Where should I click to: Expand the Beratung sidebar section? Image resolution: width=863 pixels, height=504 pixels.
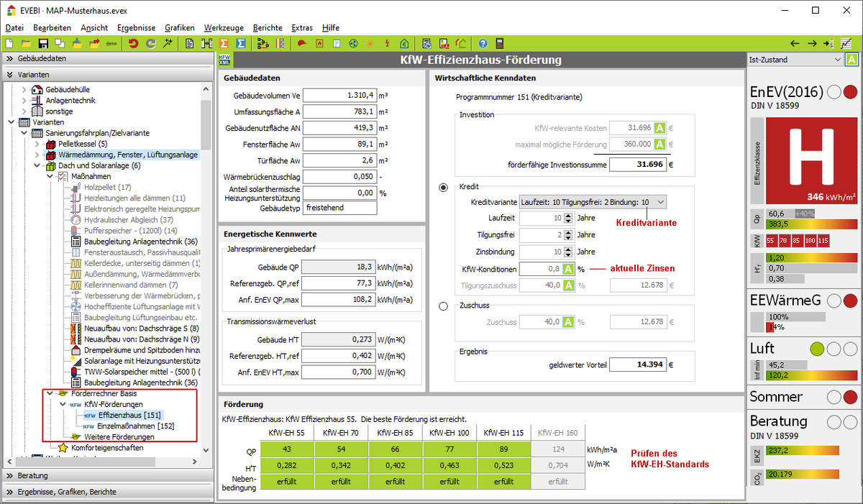click(x=108, y=475)
